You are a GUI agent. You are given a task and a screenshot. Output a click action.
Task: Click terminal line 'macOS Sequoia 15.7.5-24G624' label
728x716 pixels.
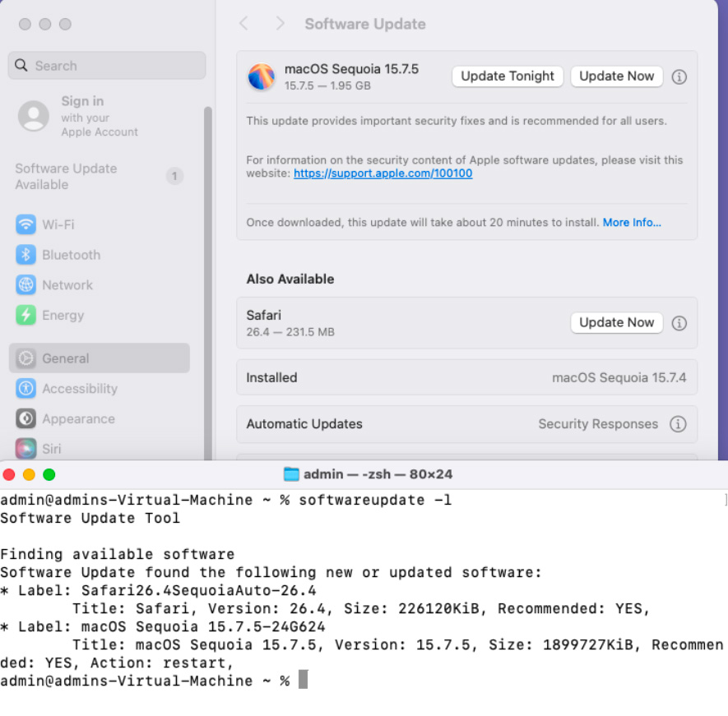click(x=203, y=627)
